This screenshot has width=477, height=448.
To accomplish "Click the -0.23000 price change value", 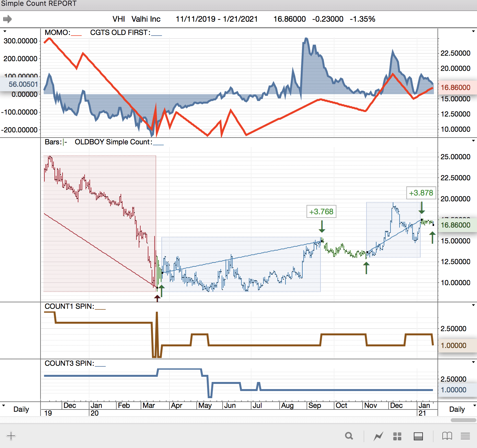I will click(x=328, y=19).
